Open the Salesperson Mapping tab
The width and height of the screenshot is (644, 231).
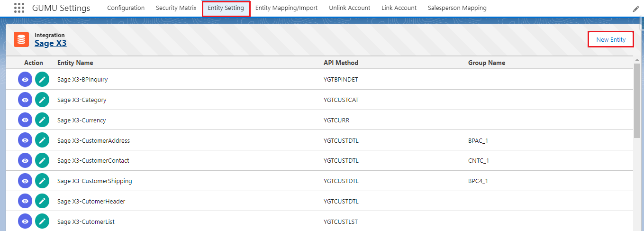click(457, 8)
